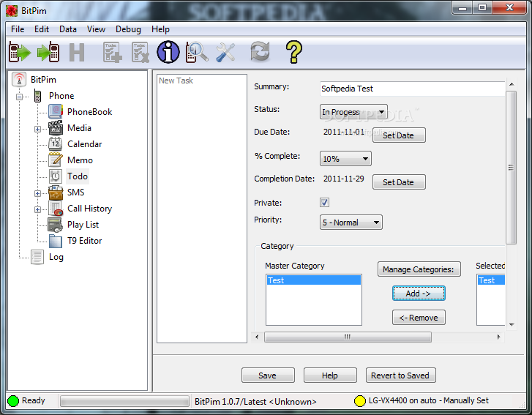The image size is (532, 415).
Task: Open Settings wrench and screwdriver icon
Action: 225,52
